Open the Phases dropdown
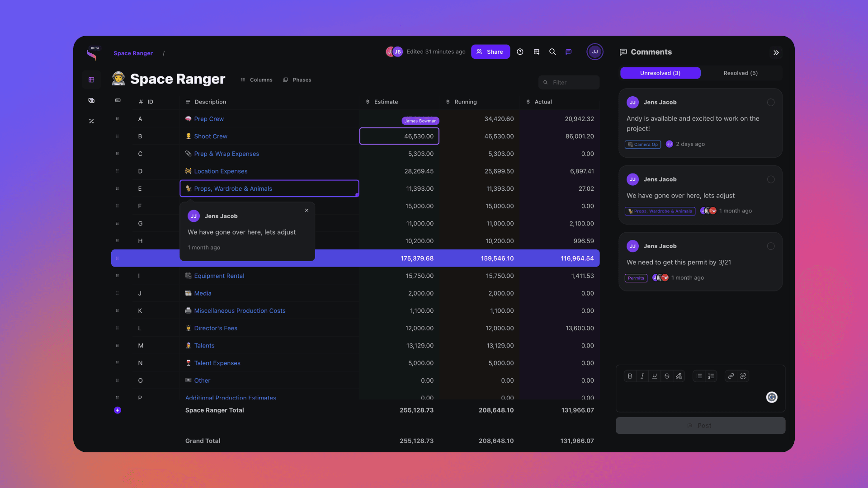This screenshot has height=488, width=868. 297,80
